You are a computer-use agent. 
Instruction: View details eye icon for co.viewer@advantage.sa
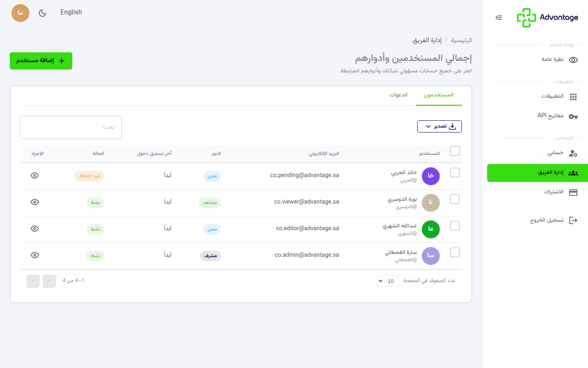coord(35,202)
